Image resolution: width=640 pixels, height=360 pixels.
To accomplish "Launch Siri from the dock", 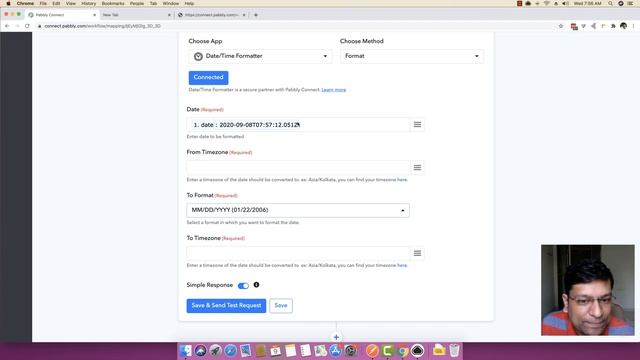I will (x=200, y=351).
